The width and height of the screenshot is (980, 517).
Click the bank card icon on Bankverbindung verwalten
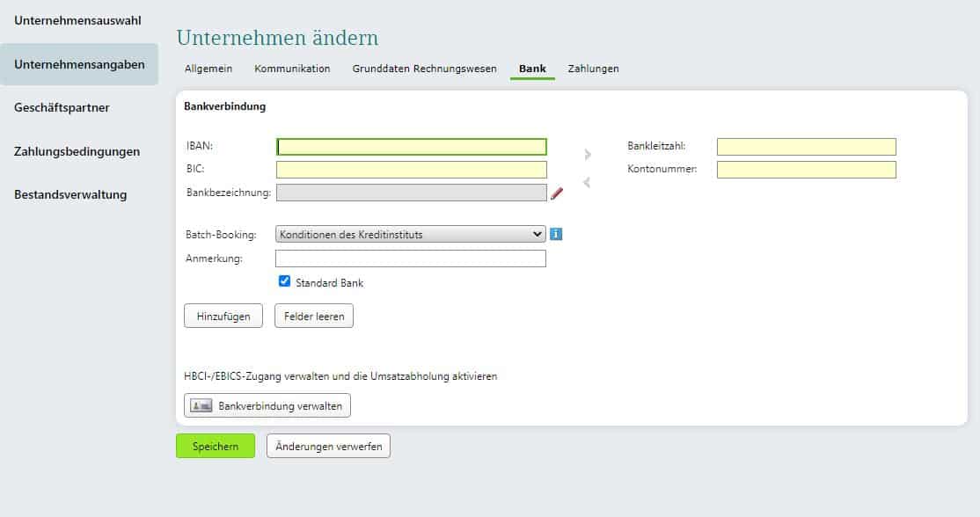point(201,405)
